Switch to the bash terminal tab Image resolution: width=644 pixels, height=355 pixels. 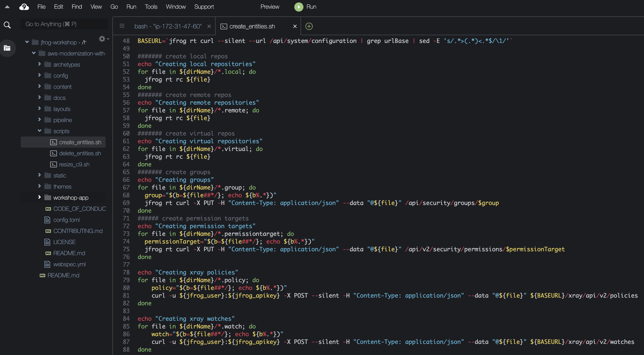pyautogui.click(x=168, y=26)
